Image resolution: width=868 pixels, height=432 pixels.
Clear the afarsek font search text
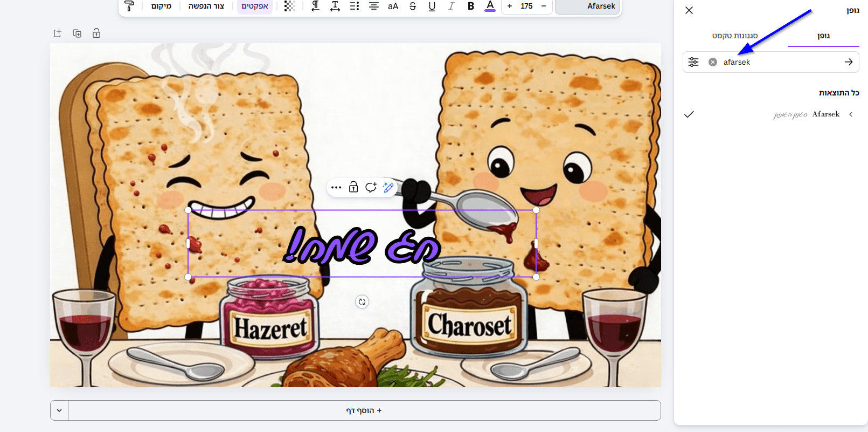tap(713, 62)
